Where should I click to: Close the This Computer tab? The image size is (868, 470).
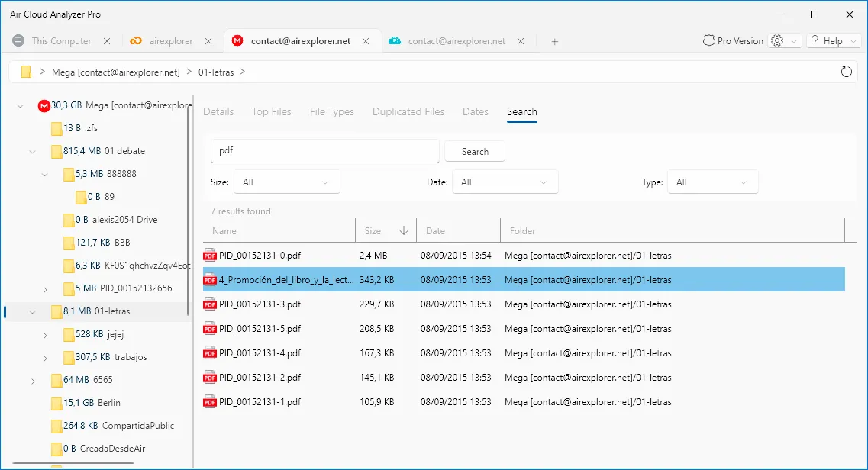107,41
